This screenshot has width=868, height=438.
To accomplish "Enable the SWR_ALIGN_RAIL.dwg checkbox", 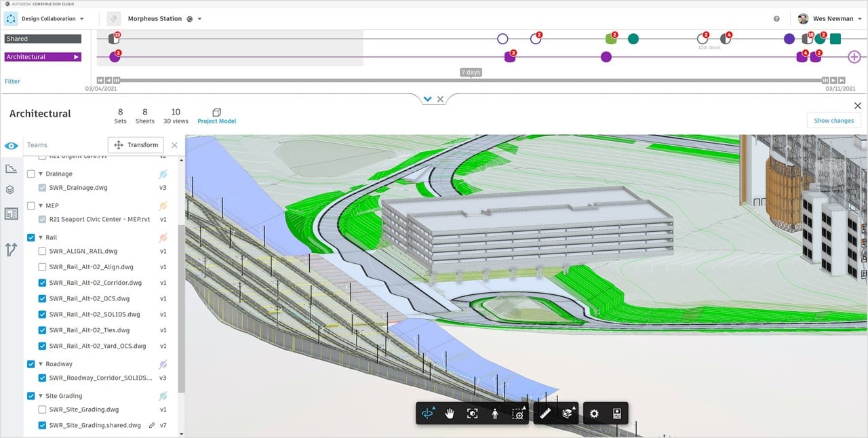I will 43,251.
